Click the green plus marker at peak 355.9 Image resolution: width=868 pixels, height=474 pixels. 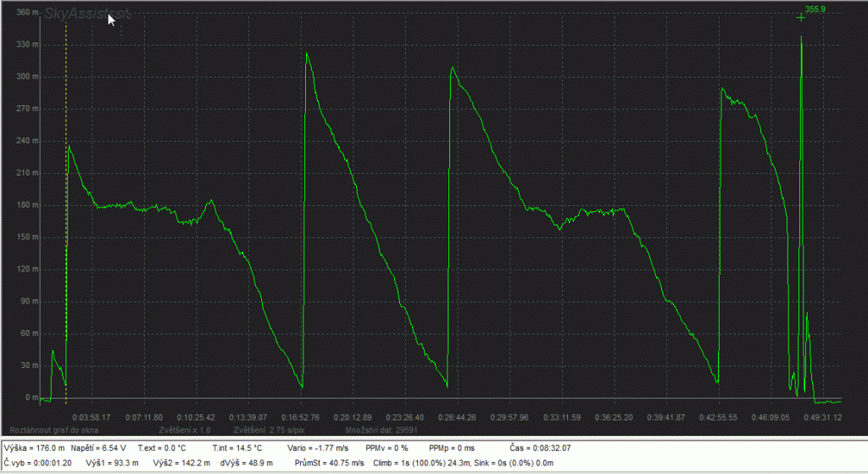pyautogui.click(x=800, y=18)
